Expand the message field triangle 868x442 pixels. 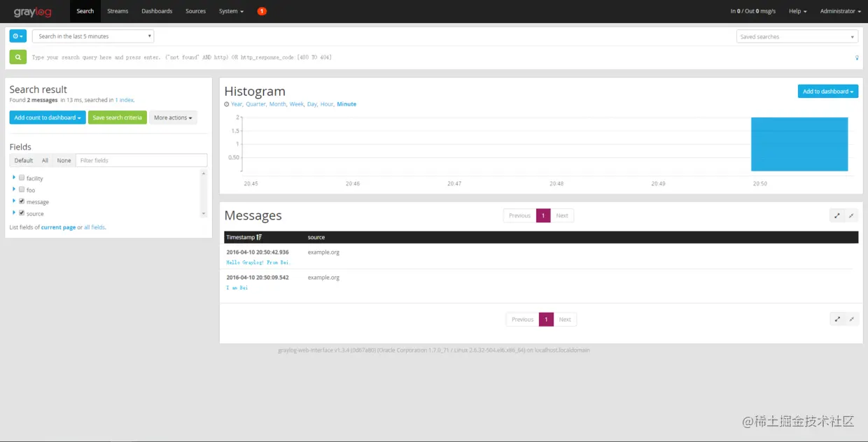coord(14,201)
